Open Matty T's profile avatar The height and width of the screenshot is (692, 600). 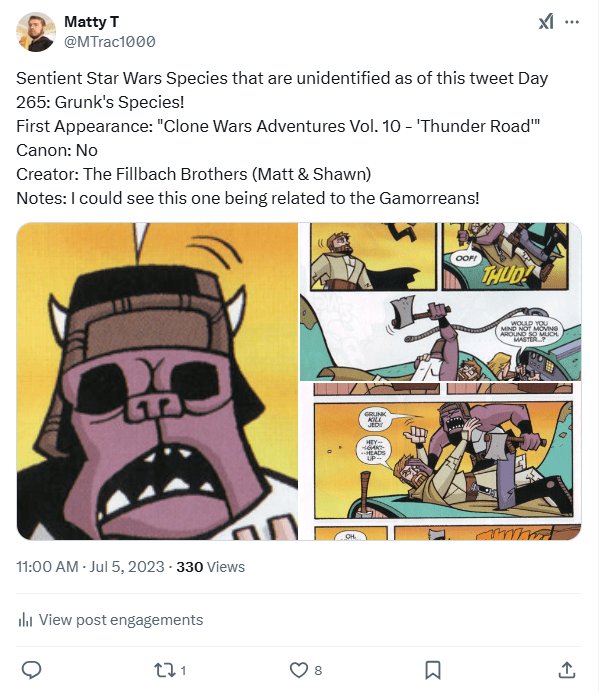tap(36, 32)
